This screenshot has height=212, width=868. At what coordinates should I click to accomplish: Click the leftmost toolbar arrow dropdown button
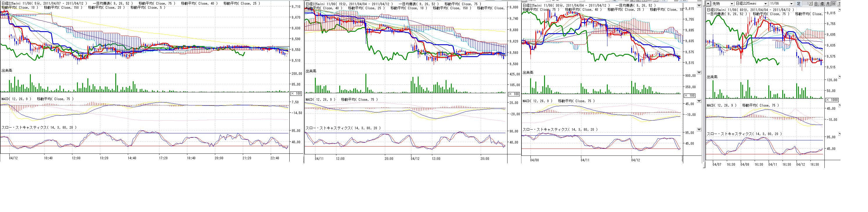708,4
